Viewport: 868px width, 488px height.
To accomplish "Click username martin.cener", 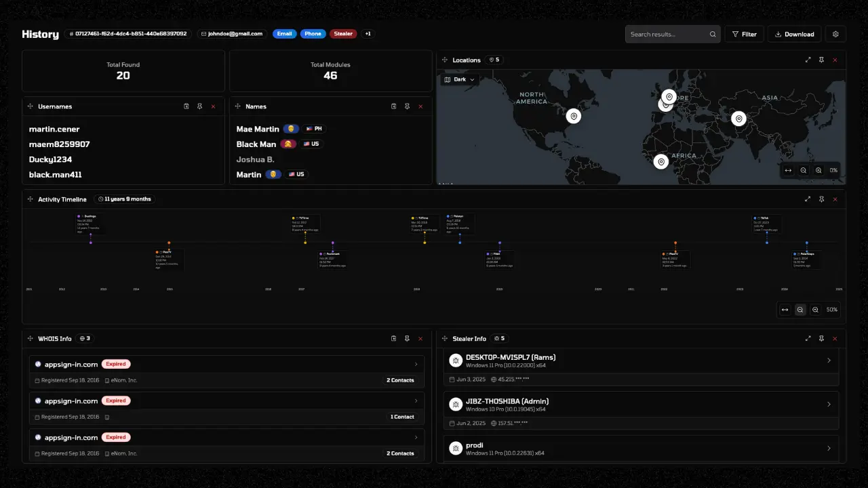I will tap(54, 129).
